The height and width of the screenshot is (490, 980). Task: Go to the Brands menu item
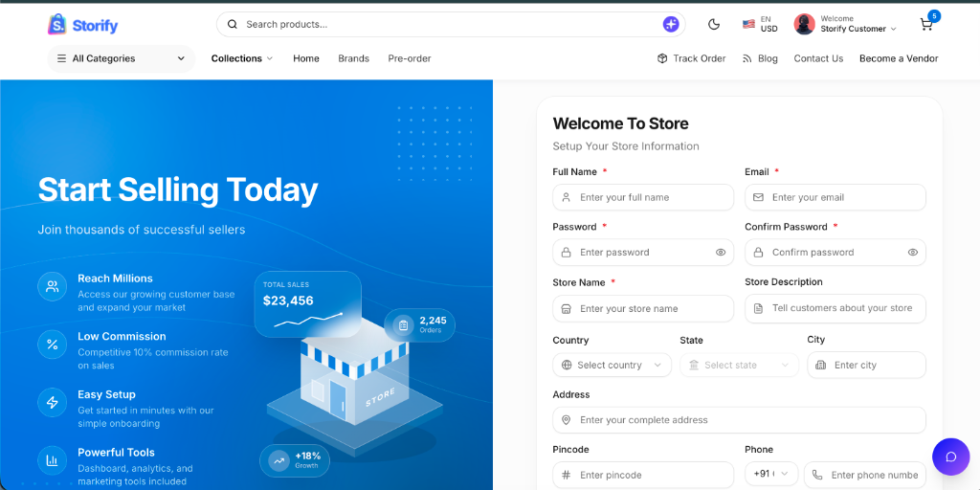click(354, 58)
